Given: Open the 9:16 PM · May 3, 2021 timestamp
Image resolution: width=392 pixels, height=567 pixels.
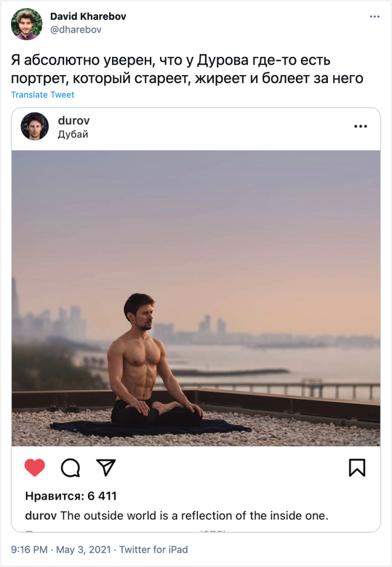Looking at the screenshot, I should (60, 550).
